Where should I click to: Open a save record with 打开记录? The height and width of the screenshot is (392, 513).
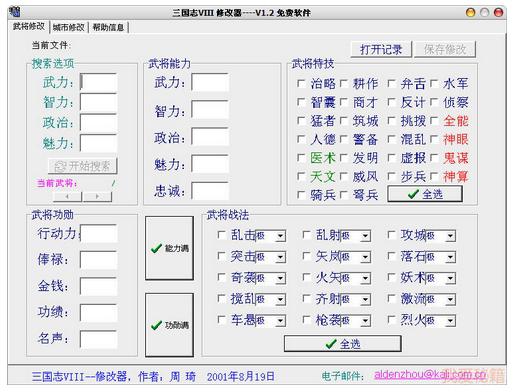click(x=381, y=49)
